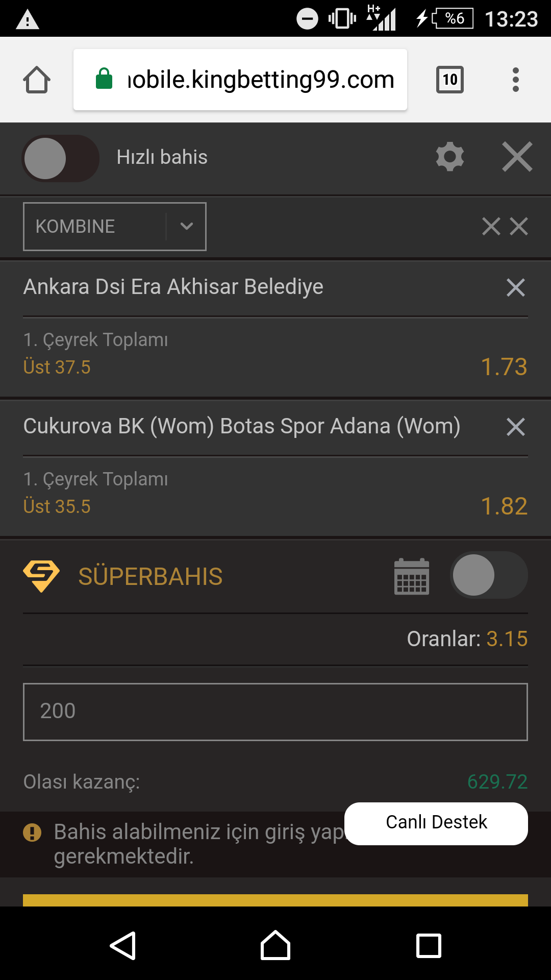
Task: Open the browser three-dot overflow menu
Action: tap(516, 80)
